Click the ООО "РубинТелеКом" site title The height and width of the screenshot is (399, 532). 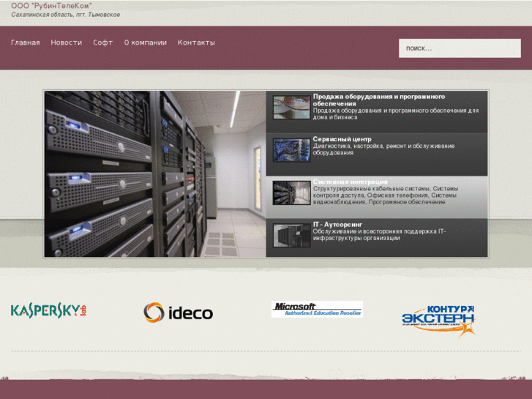coord(51,6)
